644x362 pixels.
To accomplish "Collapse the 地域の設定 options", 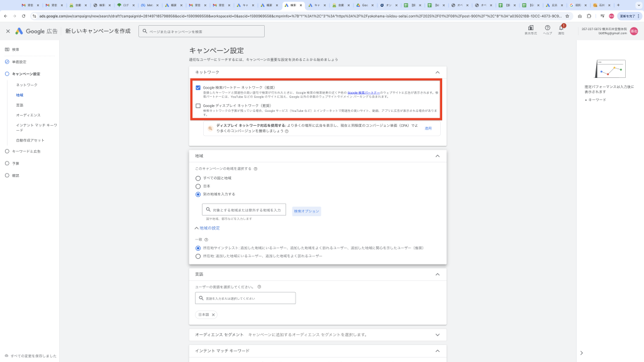I will click(x=208, y=228).
